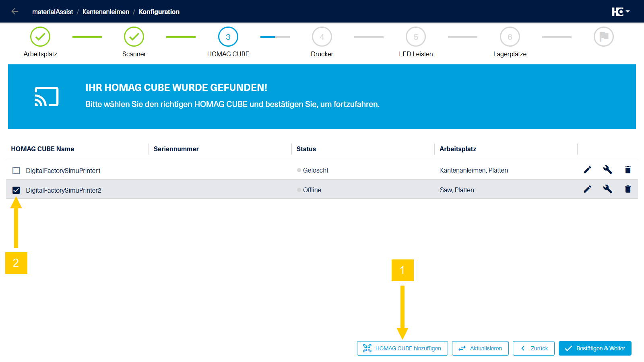Viewport: 644px width, 362px height.
Task: Sort by the Status column header
Action: pos(306,149)
